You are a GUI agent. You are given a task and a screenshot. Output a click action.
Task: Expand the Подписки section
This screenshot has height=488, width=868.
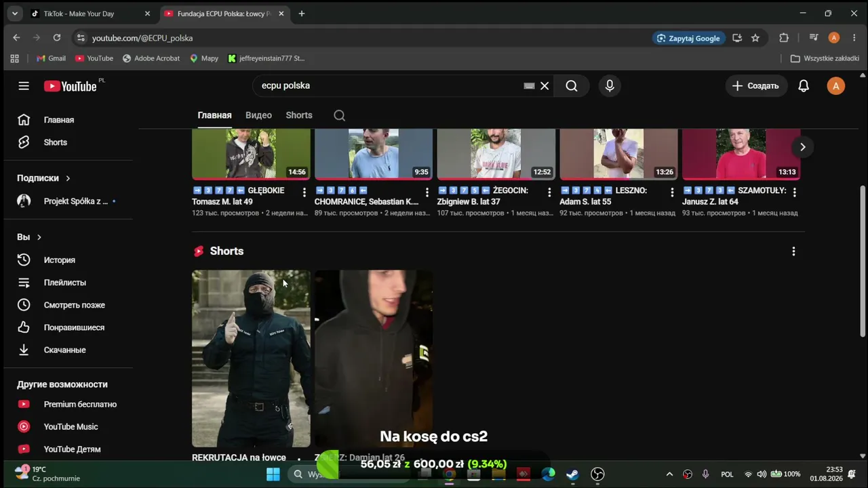tap(43, 178)
